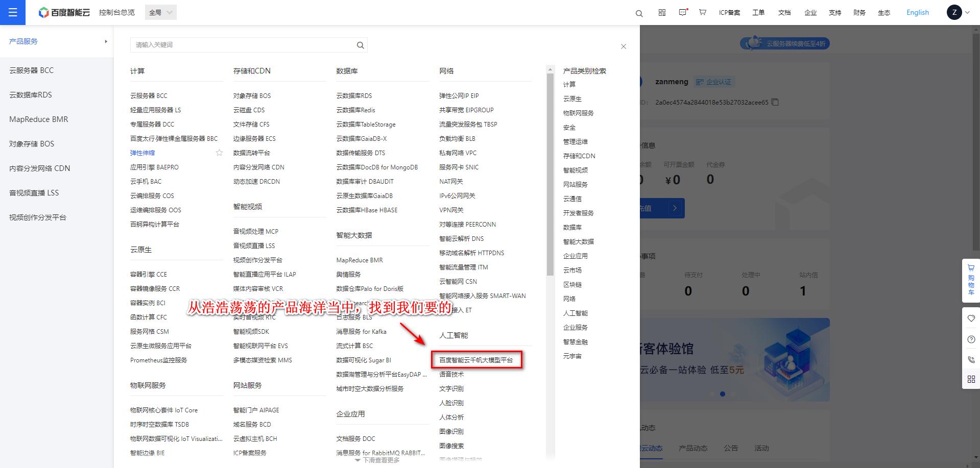Open the 全局 region dropdown
980x468 pixels.
(161, 12)
